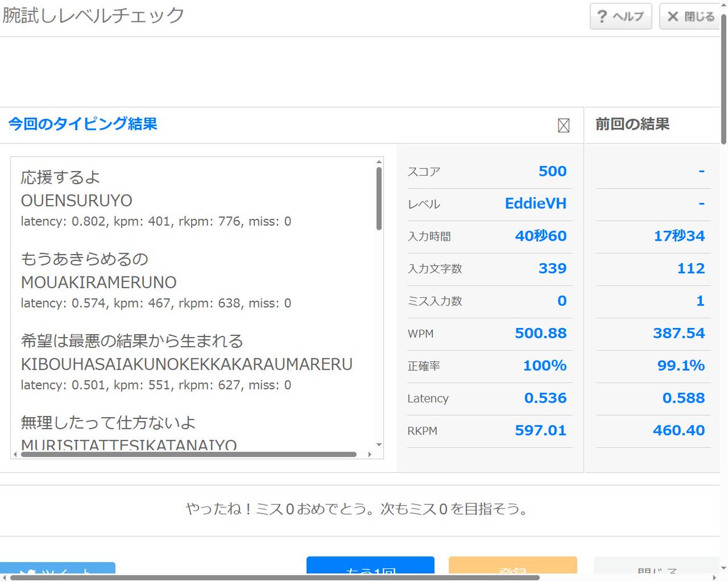Image resolution: width=728 pixels, height=582 pixels.
Task: Click the 正確率 label
Action: 423,366
